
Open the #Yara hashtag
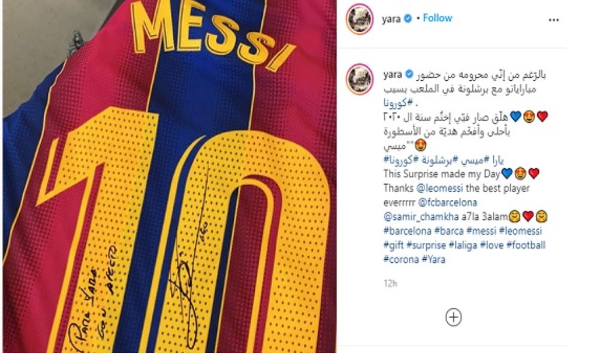pyautogui.click(x=433, y=259)
